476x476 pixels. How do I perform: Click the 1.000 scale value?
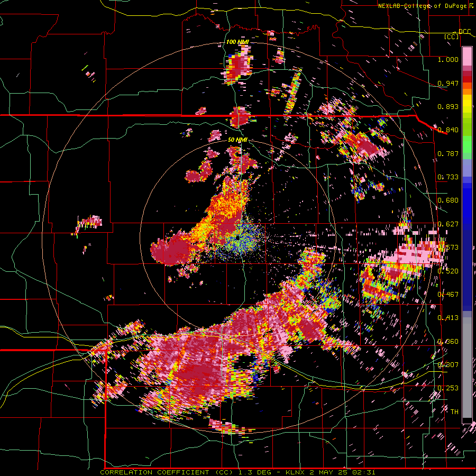point(448,59)
